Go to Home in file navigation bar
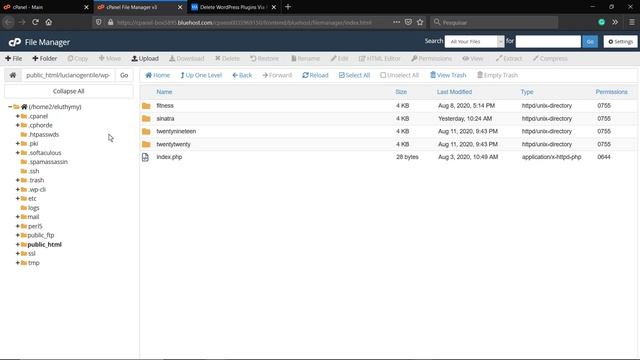Image resolution: width=640 pixels, height=360 pixels. [158, 75]
